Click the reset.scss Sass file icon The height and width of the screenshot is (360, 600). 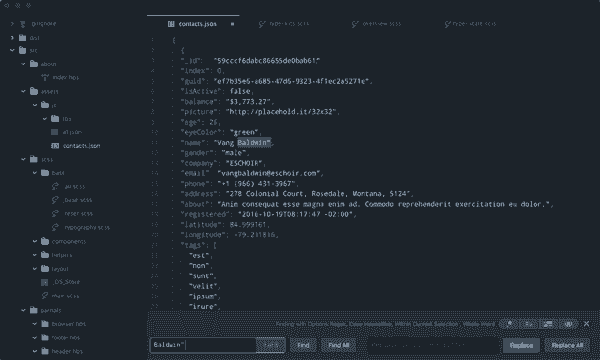point(55,213)
